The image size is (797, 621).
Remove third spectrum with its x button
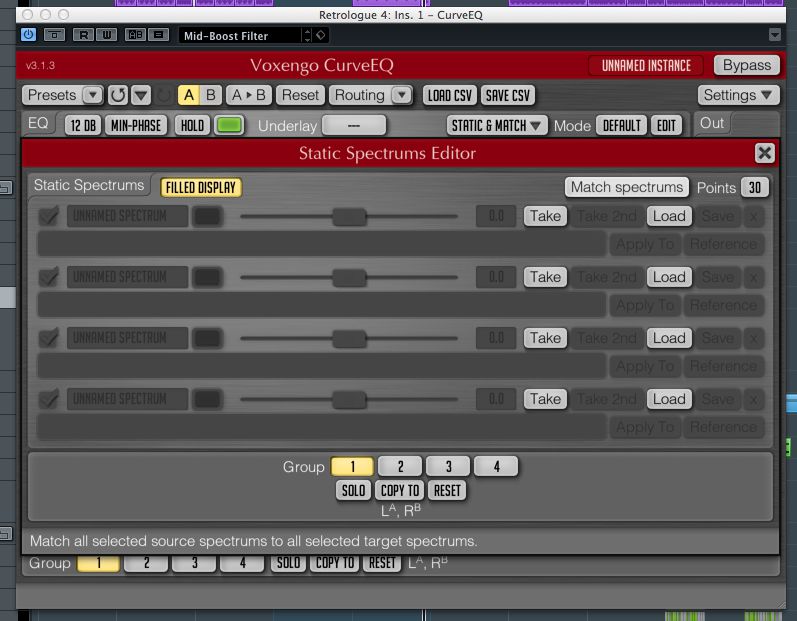(x=754, y=338)
